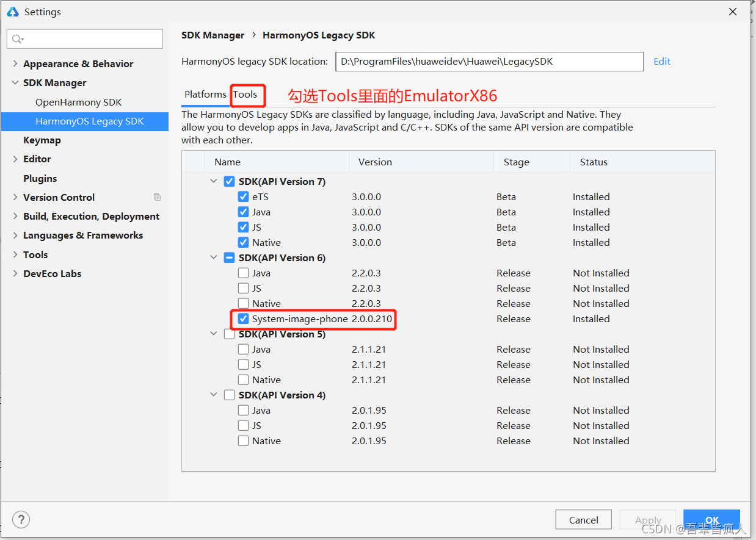Check the JS 2.2.0.3 checkbox
Viewport: 756px width, 540px height.
(243, 288)
